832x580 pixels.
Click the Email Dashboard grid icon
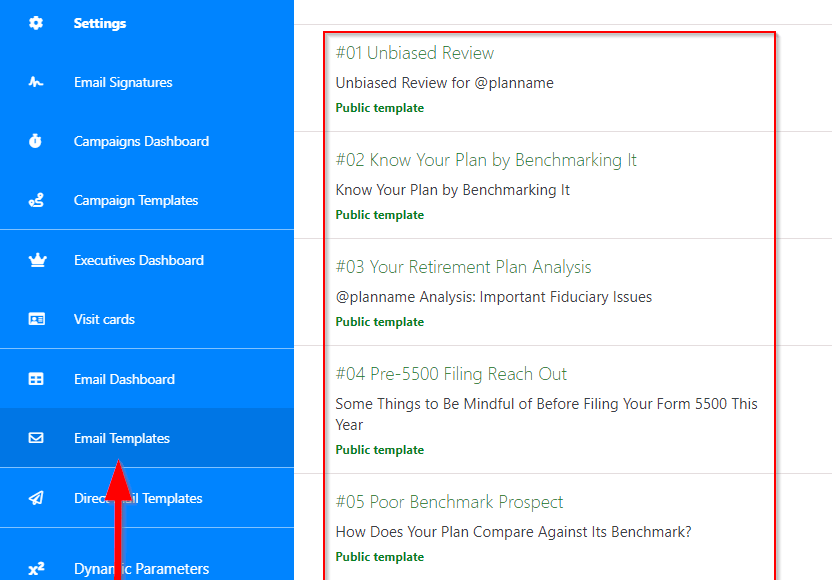[x=36, y=379]
